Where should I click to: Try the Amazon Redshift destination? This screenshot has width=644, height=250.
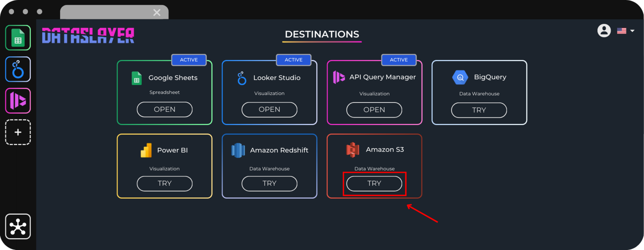click(269, 183)
